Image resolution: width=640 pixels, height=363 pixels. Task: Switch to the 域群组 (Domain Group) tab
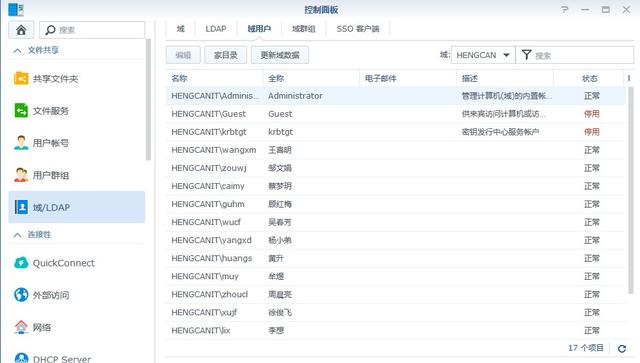(x=304, y=29)
